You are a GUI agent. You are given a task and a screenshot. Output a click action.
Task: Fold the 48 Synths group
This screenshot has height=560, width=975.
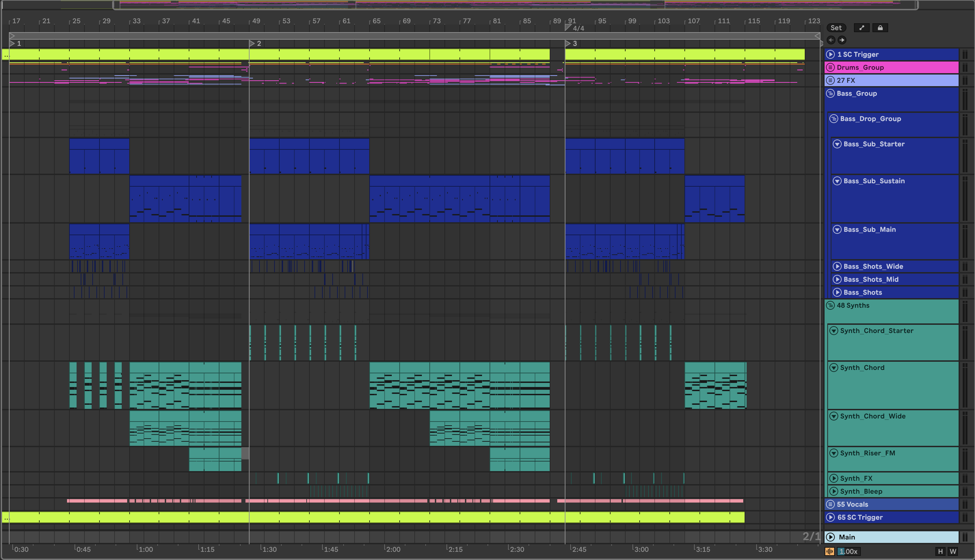click(830, 305)
